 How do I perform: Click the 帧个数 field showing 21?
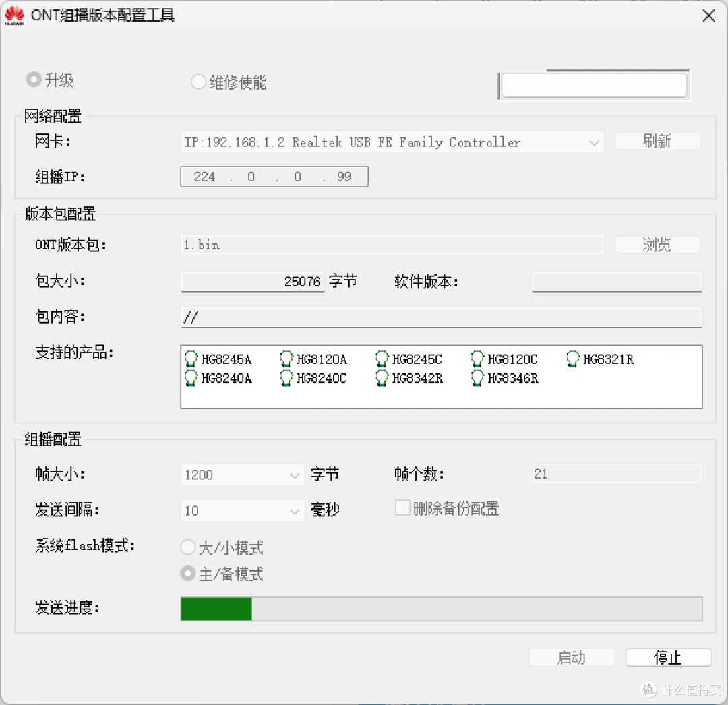(617, 473)
